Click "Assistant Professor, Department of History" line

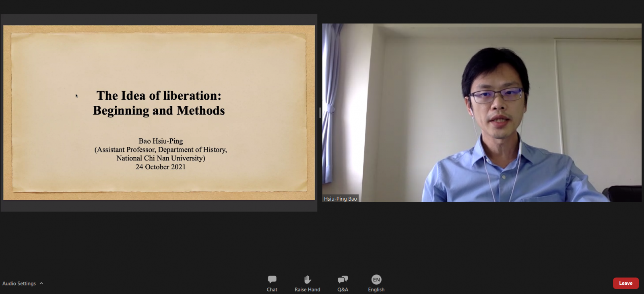pyautogui.click(x=161, y=150)
